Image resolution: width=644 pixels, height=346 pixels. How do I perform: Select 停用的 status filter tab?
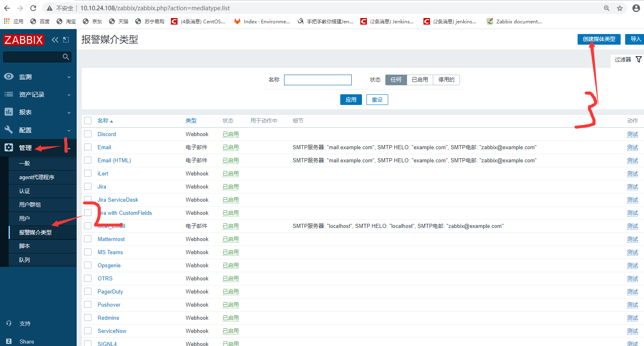(446, 80)
